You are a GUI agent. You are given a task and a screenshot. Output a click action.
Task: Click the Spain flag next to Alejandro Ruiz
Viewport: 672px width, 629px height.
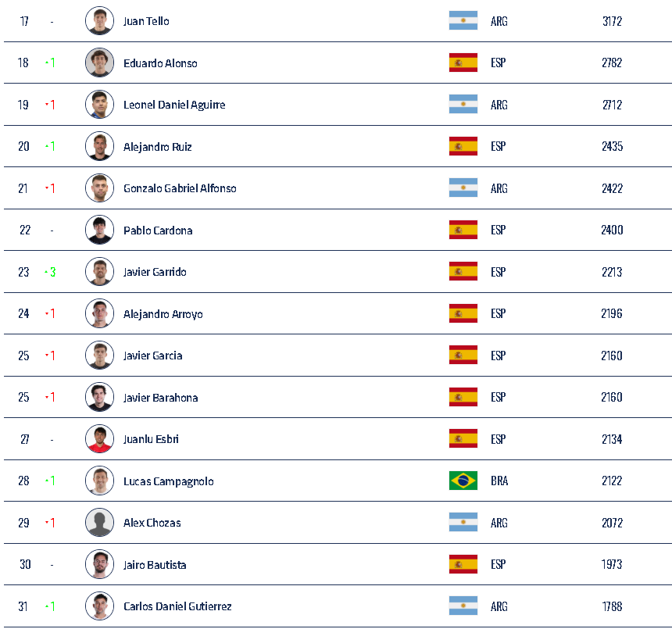(x=463, y=146)
